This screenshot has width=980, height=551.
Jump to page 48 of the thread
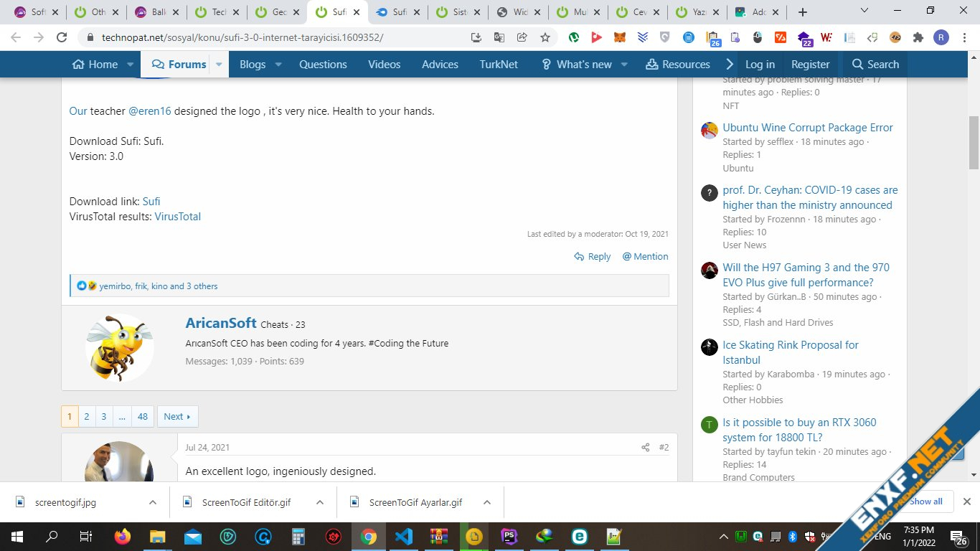[x=143, y=417]
